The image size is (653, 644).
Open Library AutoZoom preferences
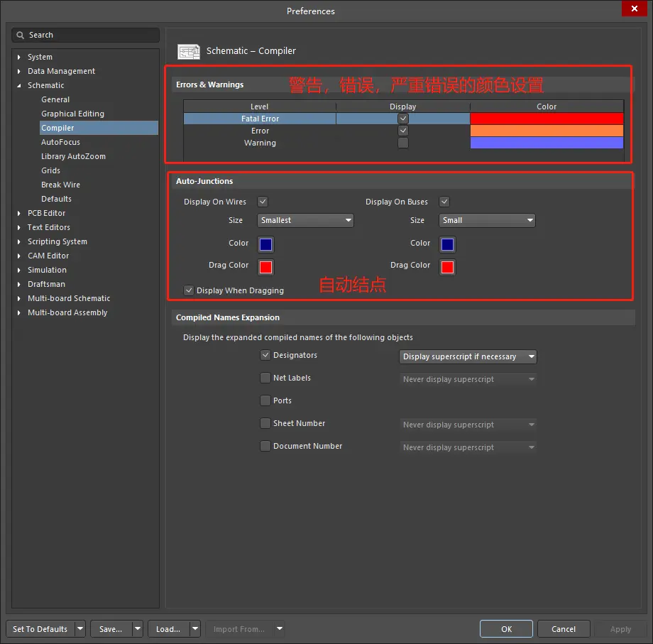coord(73,156)
